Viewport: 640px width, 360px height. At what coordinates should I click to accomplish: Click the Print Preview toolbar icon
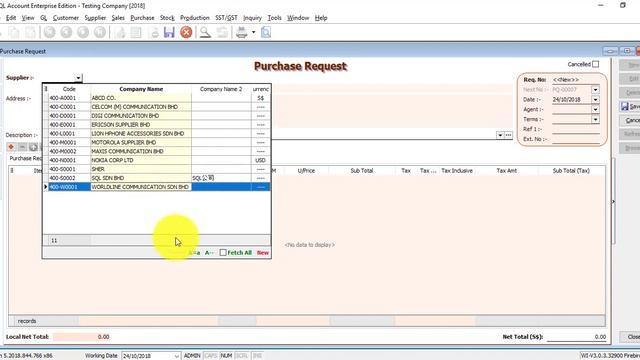click(266, 32)
